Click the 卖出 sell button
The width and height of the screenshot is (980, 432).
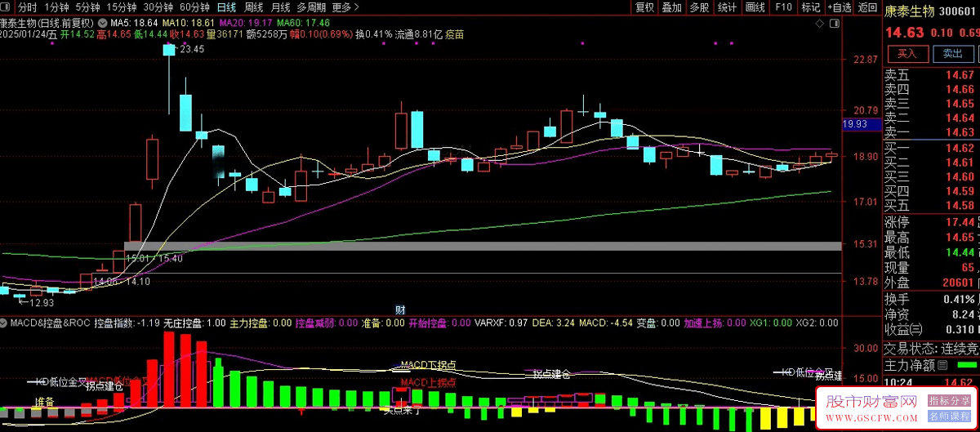pos(953,53)
